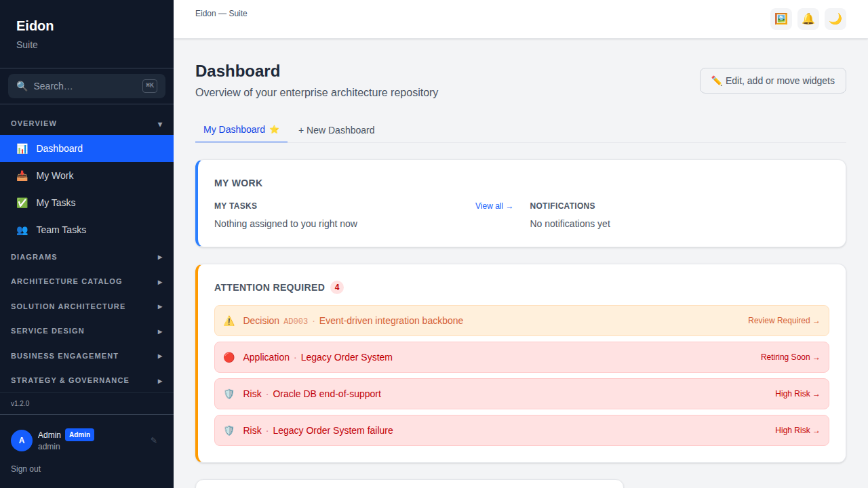Viewport: 868px width, 488px height.
Task: Click the ⌘K shortcut badge
Action: 150,85
